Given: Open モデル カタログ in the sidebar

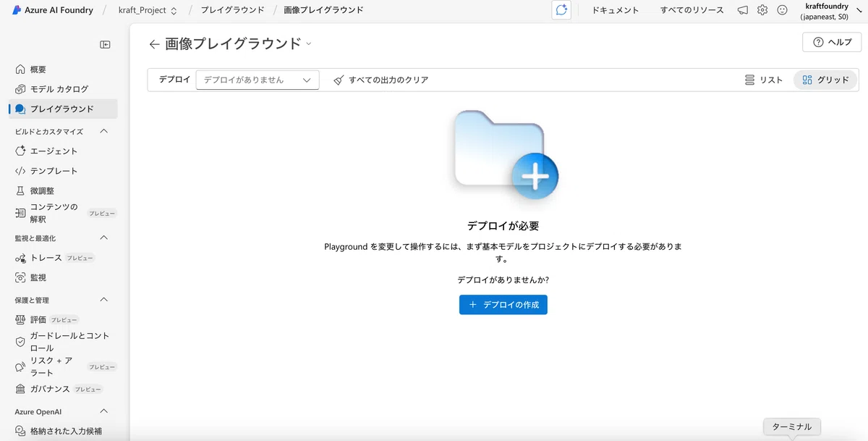Looking at the screenshot, I should click(x=64, y=89).
